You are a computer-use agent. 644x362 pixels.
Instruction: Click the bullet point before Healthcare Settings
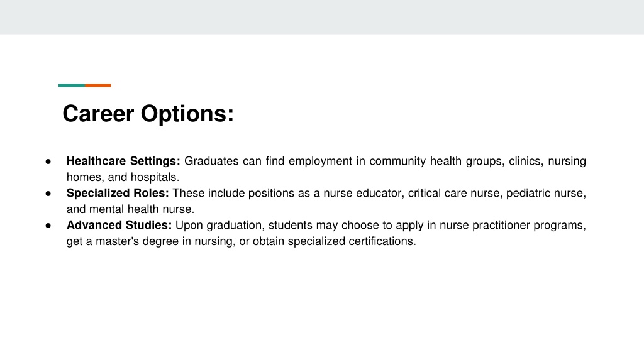click(x=48, y=162)
